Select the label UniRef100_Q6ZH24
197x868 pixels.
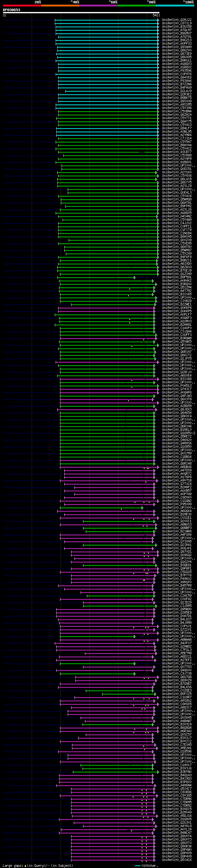pyautogui.click(x=177, y=115)
